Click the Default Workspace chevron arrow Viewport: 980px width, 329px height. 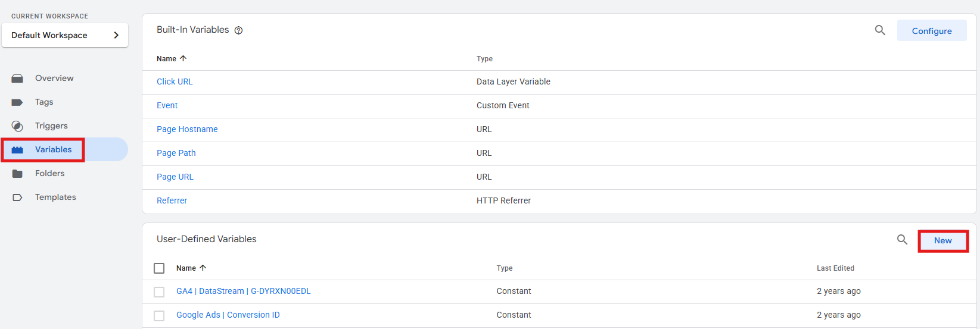point(116,35)
